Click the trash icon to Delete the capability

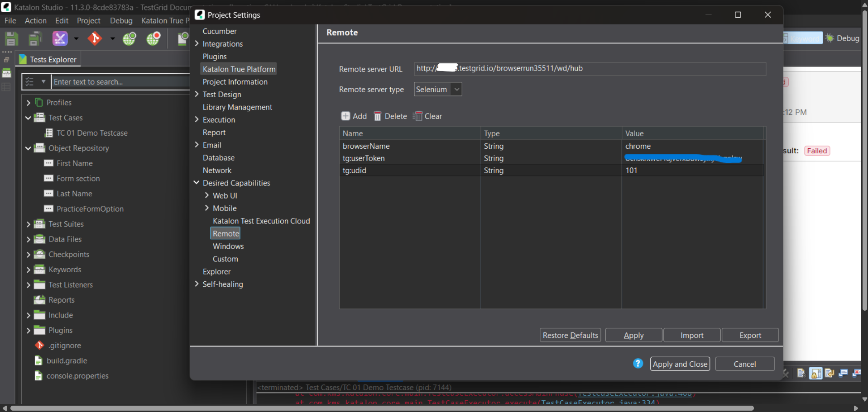(378, 116)
